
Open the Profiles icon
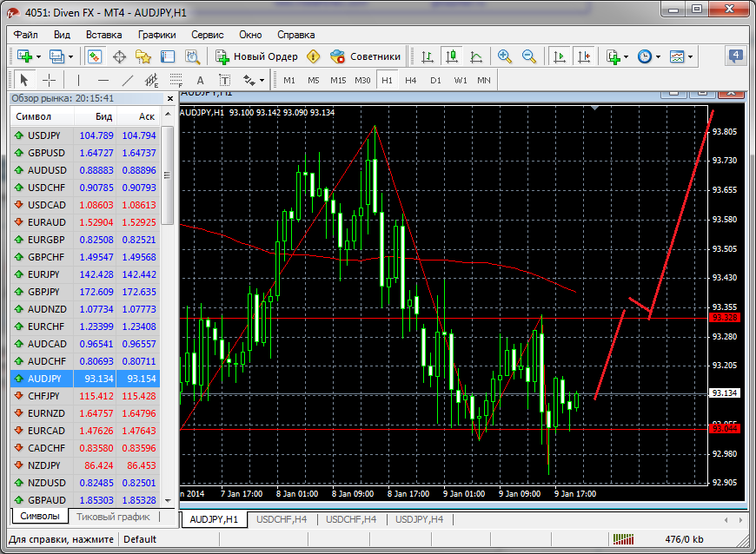pos(56,56)
